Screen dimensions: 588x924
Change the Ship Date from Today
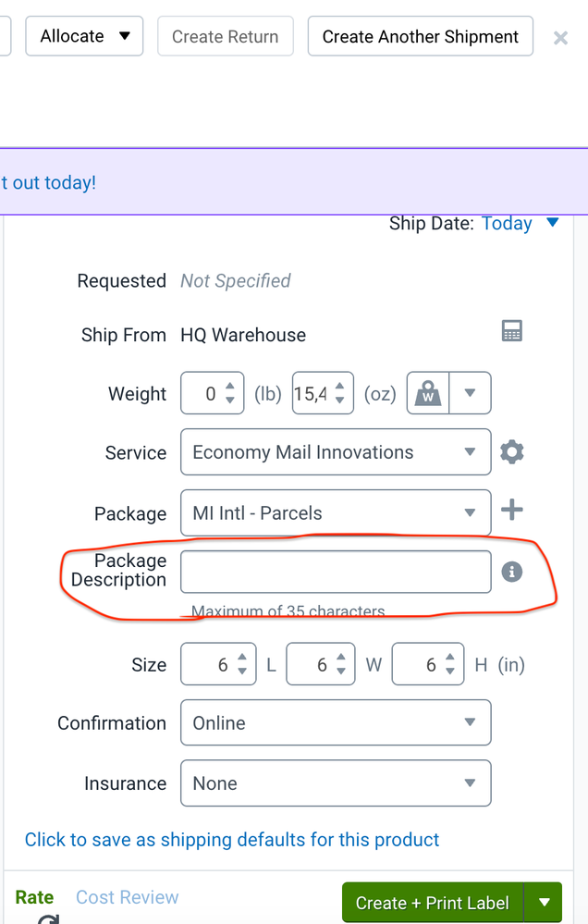[x=507, y=223]
